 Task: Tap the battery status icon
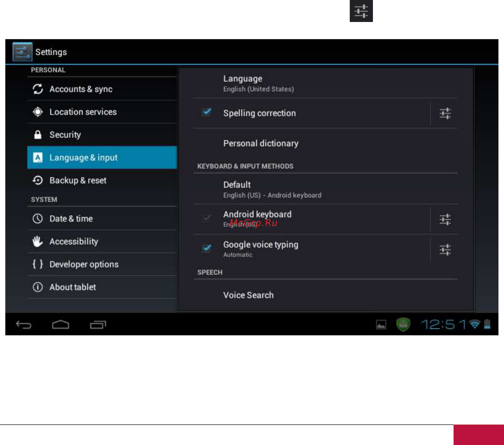pos(487,324)
